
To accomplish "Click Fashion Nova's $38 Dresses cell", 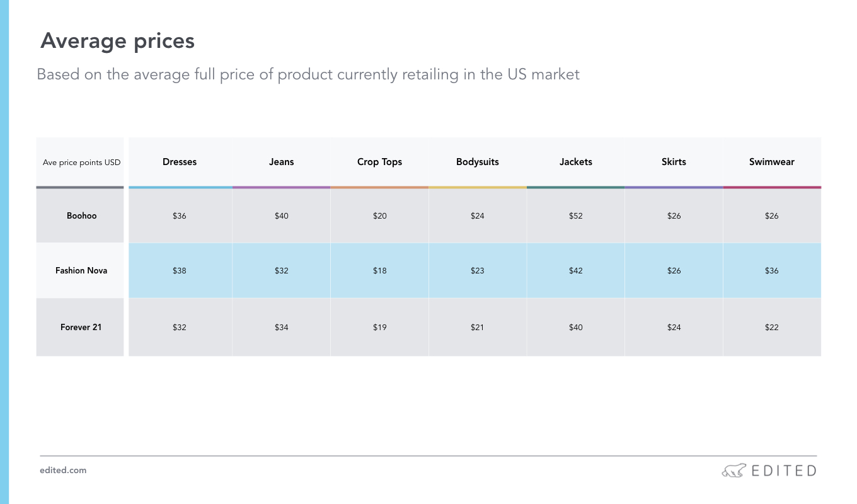I will coord(180,270).
